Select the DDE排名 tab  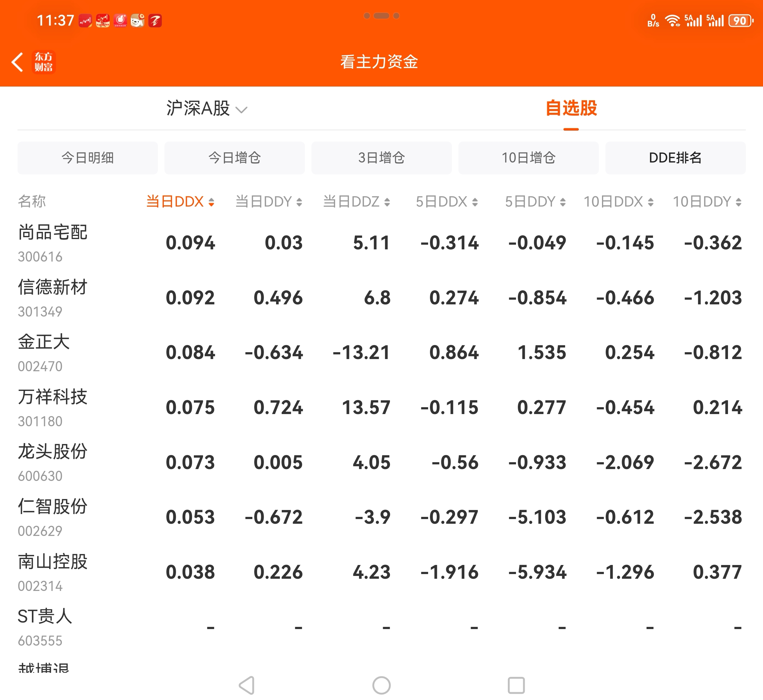pyautogui.click(x=675, y=158)
